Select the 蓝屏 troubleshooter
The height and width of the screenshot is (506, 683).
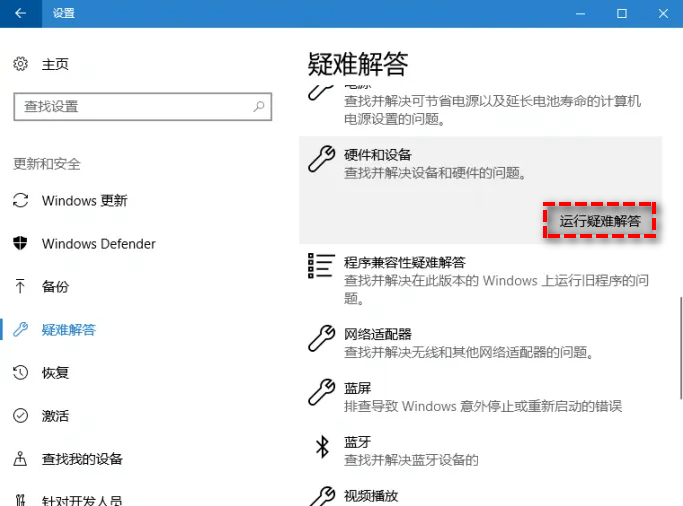tap(358, 388)
